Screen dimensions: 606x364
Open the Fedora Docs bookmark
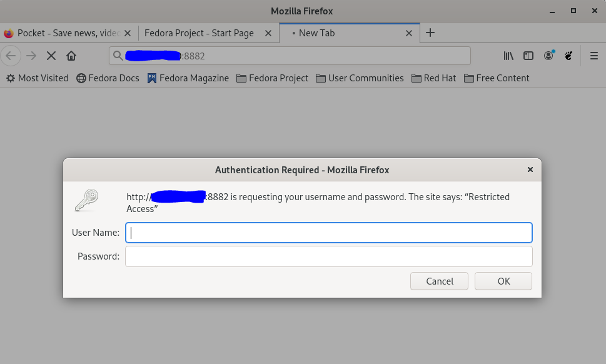(108, 78)
